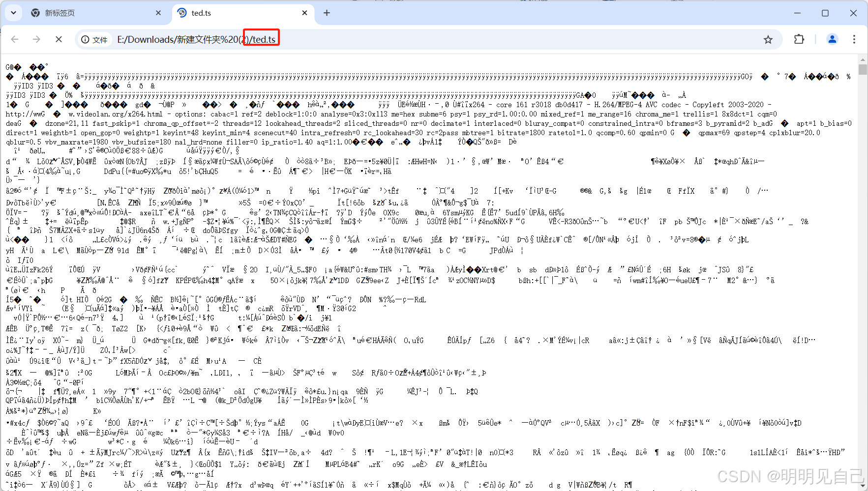868x491 pixels.
Task: View file info via 文件 chip
Action: pyautogui.click(x=94, y=39)
